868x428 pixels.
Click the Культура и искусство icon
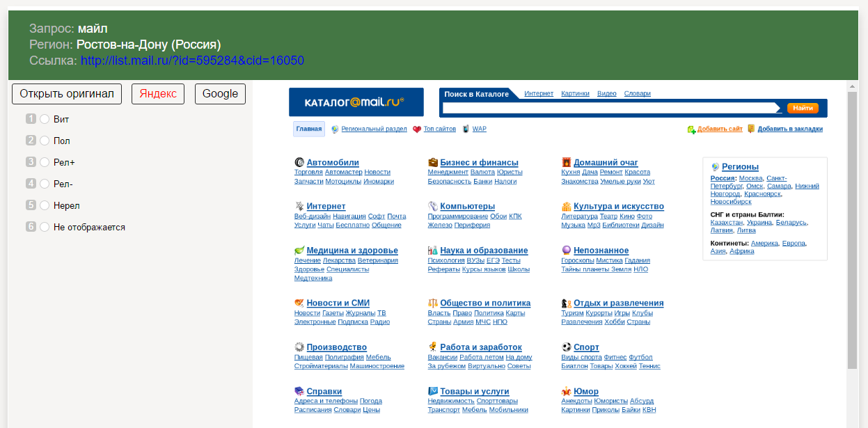tap(567, 207)
